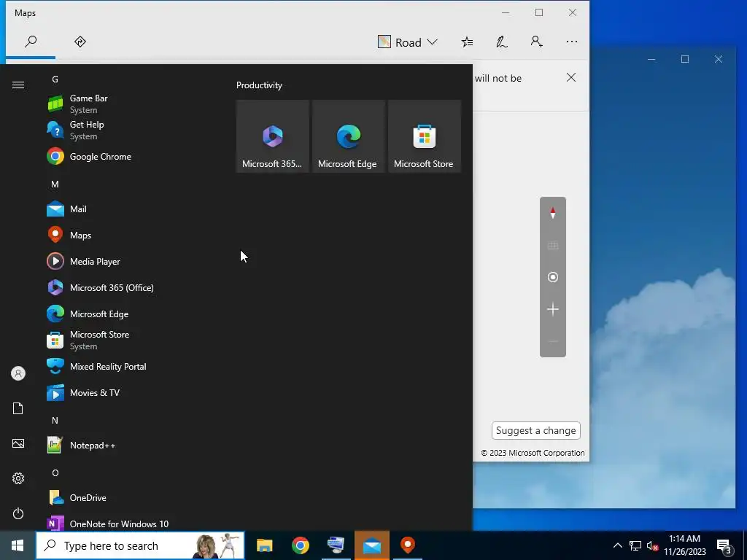Dismiss the Maps notification banner

coord(571,77)
